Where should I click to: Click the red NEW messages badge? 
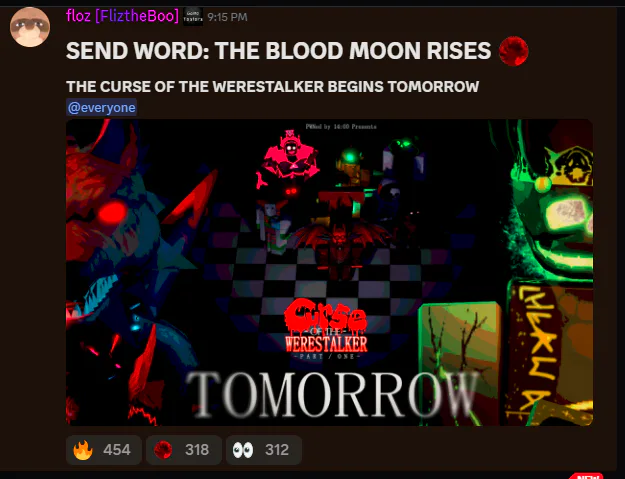(587, 476)
